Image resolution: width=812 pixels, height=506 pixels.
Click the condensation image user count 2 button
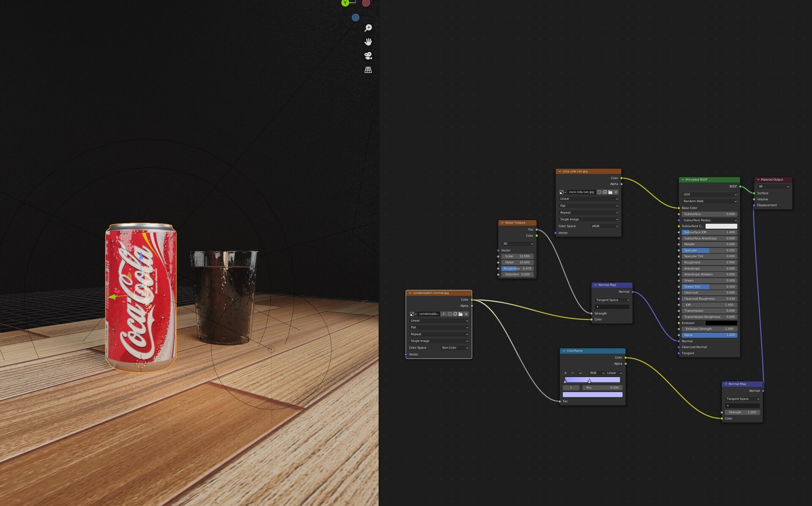[x=444, y=314]
